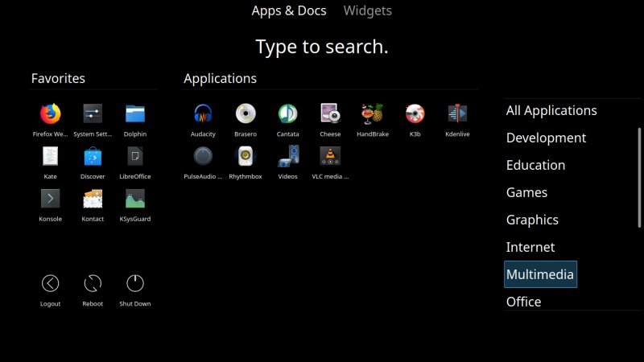
Task: Click the Shut Down button
Action: 135,284
